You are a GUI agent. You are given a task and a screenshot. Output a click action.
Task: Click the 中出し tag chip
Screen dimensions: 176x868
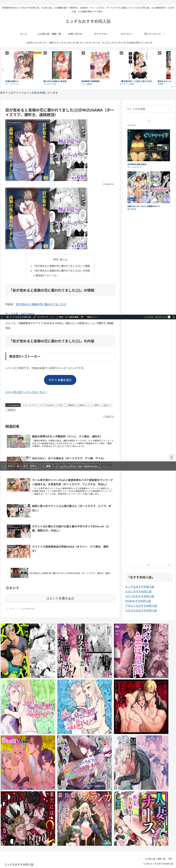(60, 405)
